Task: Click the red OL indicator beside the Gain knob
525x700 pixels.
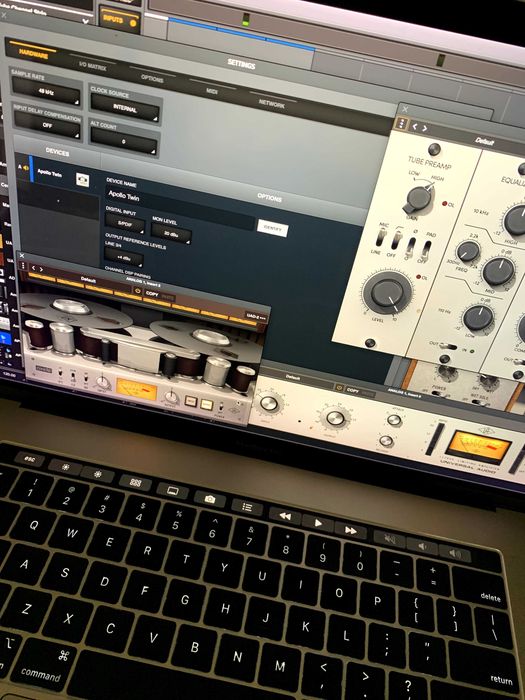Action: (445, 204)
